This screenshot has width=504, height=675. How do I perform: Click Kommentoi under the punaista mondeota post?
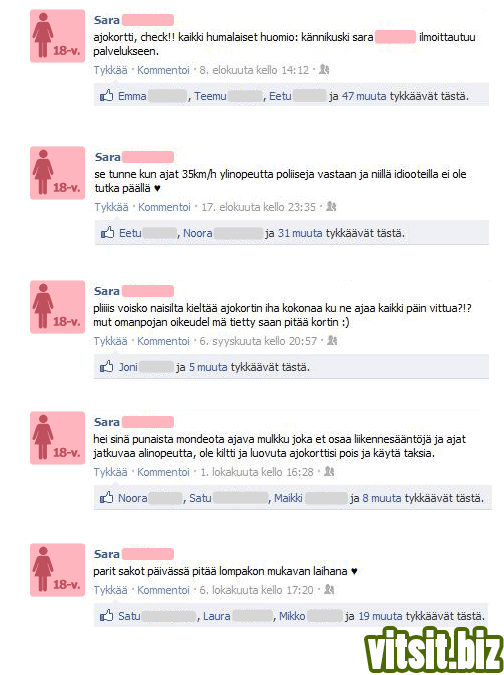163,472
